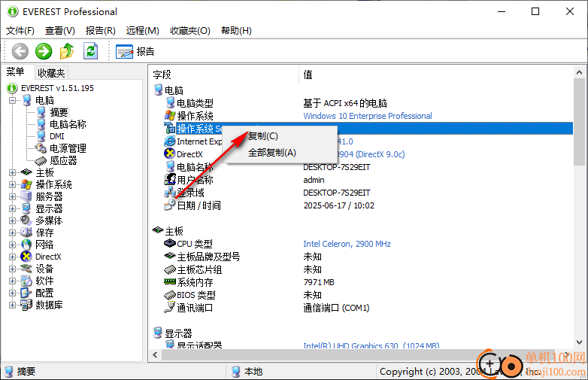
Task: Click the BIOS 类型 chip icon
Action: [x=170, y=295]
